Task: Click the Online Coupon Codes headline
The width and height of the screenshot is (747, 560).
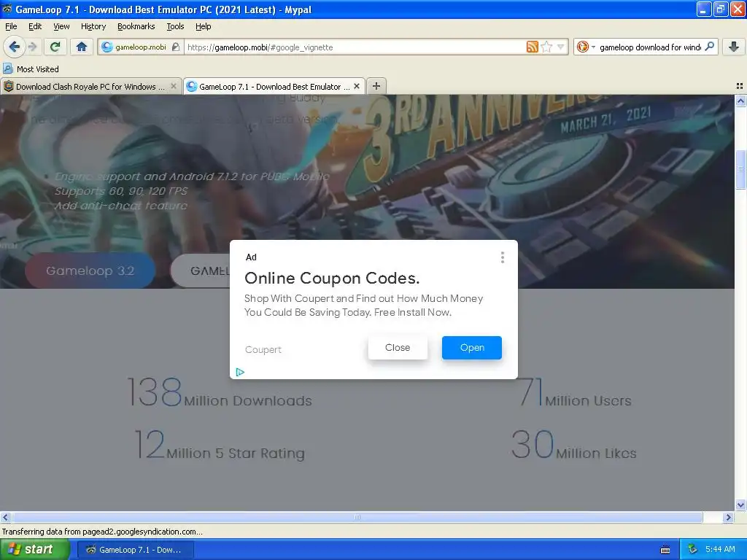Action: 332,278
